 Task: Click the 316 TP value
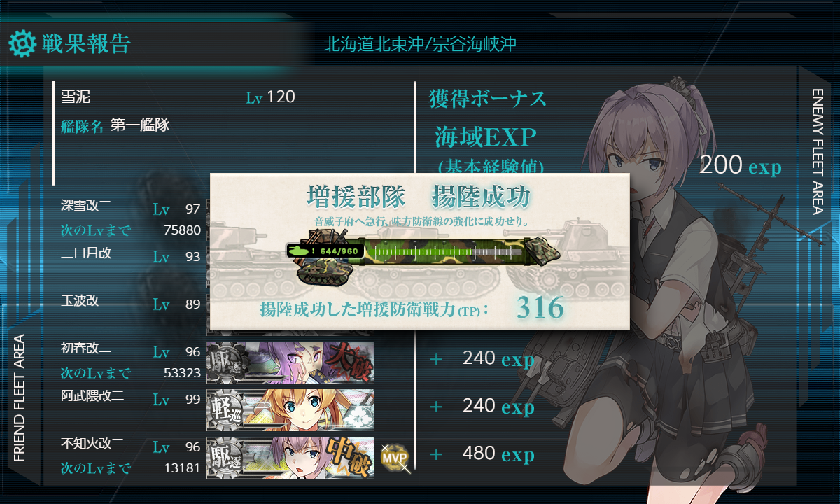[540, 308]
